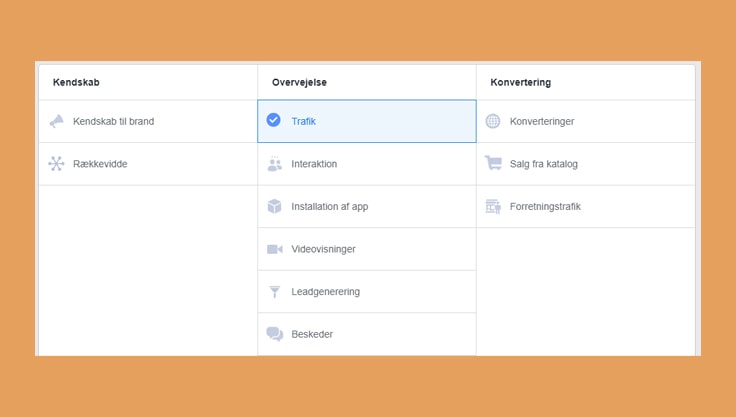
Task: Click the Forretningstrafik store icon
Action: (x=493, y=207)
